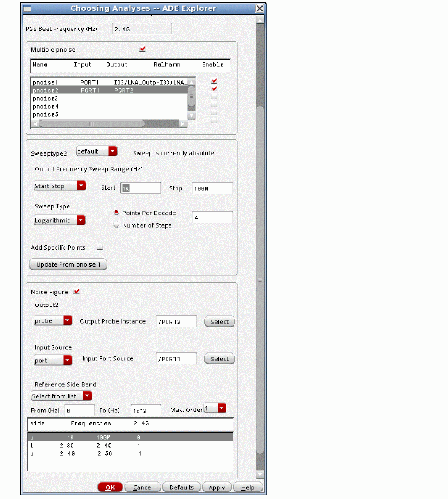448x499 pixels.
Task: Click the Defaults button
Action: 181,487
